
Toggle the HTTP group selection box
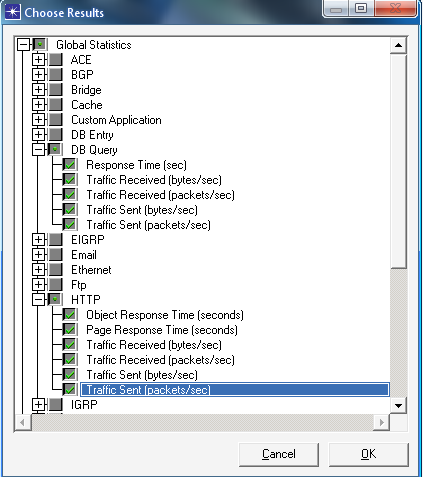[x=55, y=300]
